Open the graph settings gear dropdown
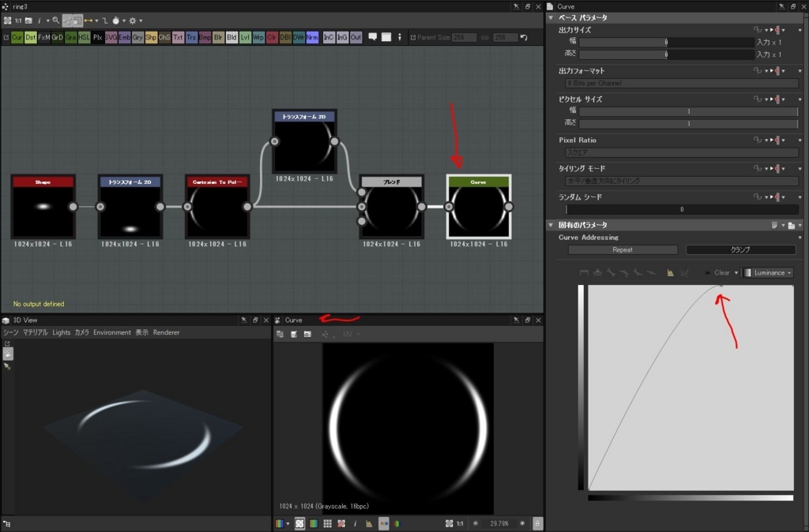This screenshot has width=809, height=532. click(135, 21)
